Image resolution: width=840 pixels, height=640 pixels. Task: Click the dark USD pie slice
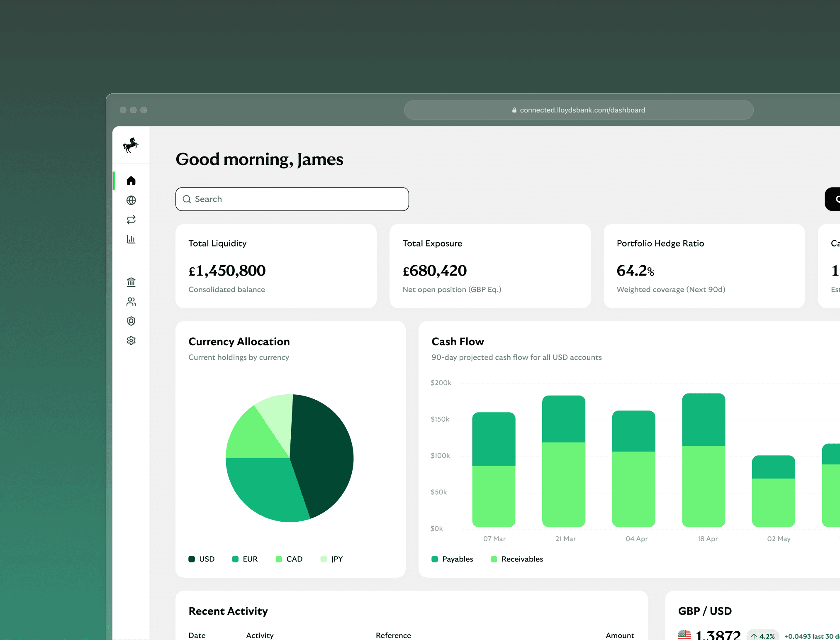click(x=324, y=452)
